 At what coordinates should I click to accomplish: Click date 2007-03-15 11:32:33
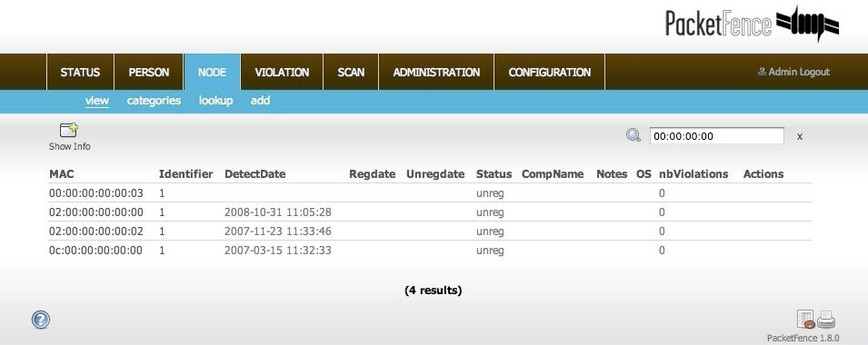pyautogui.click(x=278, y=251)
